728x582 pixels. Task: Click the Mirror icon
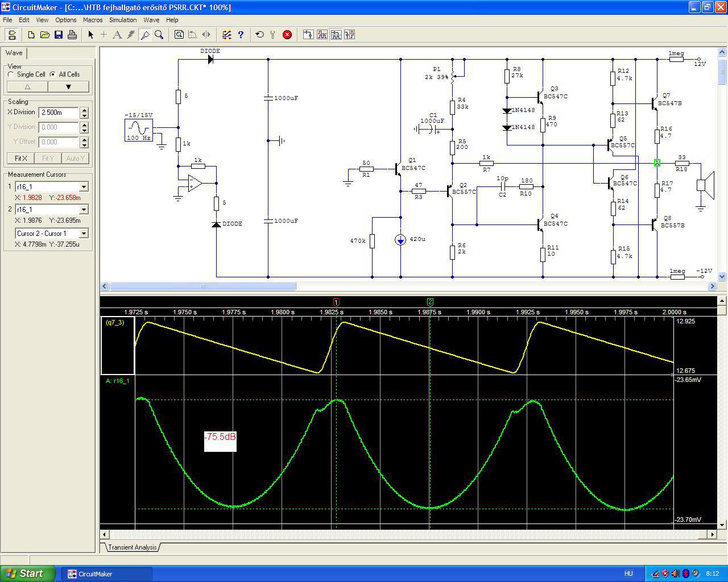tap(206, 35)
